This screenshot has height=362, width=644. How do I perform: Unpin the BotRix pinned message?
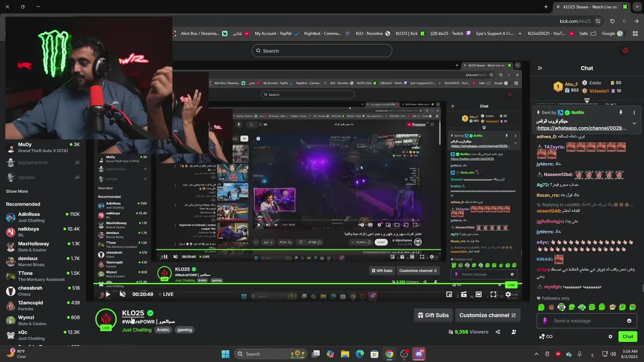pyautogui.click(x=621, y=113)
